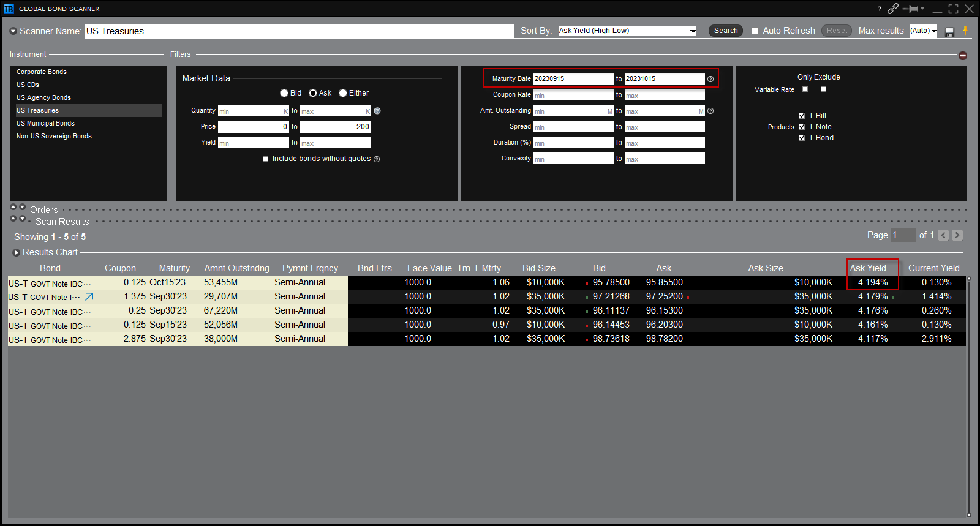The height and width of the screenshot is (526, 980).
Task: Click the 98.78200 ask price cell
Action: pos(665,339)
